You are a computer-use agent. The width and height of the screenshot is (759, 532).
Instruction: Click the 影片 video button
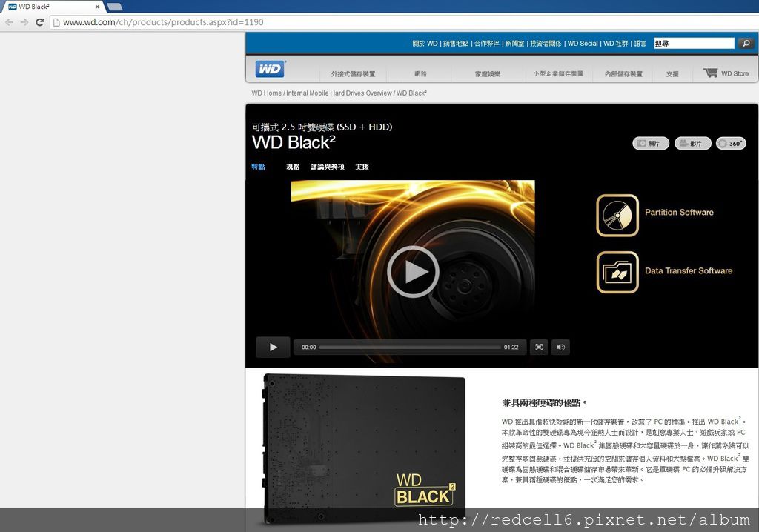[x=693, y=143]
